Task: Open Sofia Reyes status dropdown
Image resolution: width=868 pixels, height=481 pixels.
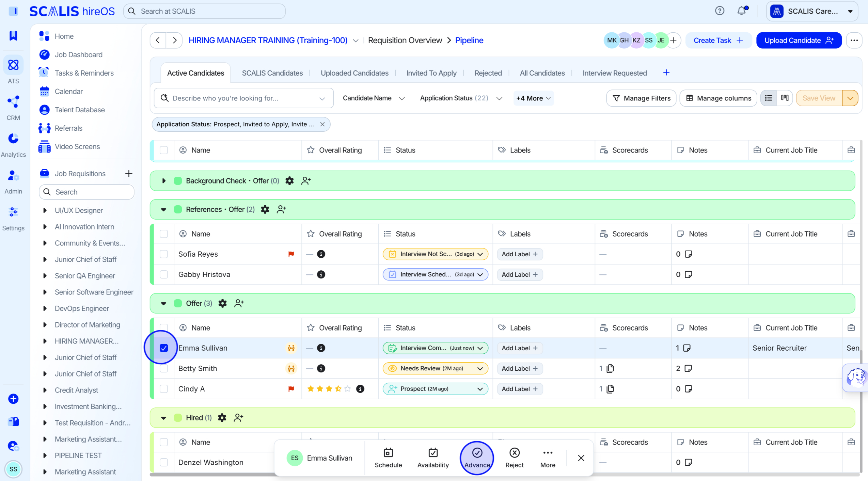Action: point(435,254)
